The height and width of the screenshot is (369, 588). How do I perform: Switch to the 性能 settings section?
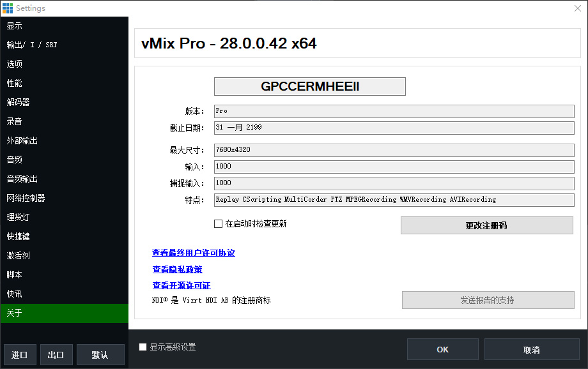[15, 82]
